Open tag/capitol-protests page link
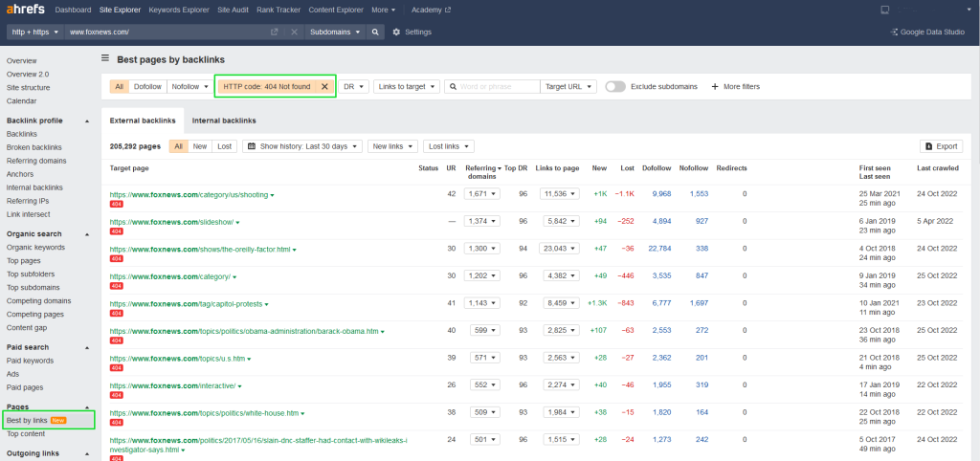980x461 pixels. coord(187,304)
